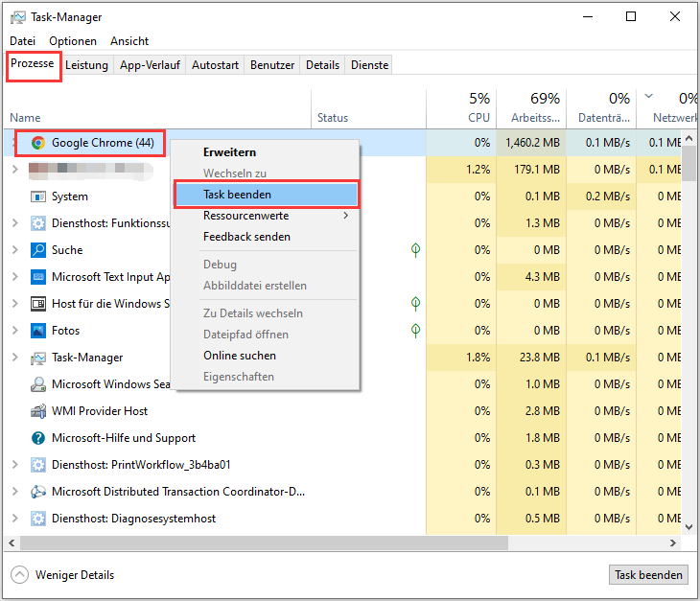The width and height of the screenshot is (700, 601).
Task: Expand the Microsoft Text Input App group
Action: pos(15,277)
